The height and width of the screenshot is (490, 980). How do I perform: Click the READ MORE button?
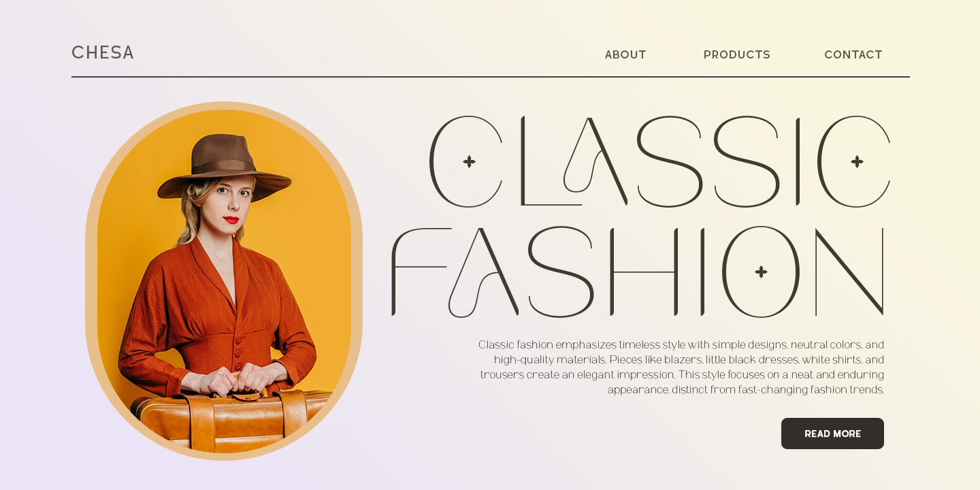832,434
